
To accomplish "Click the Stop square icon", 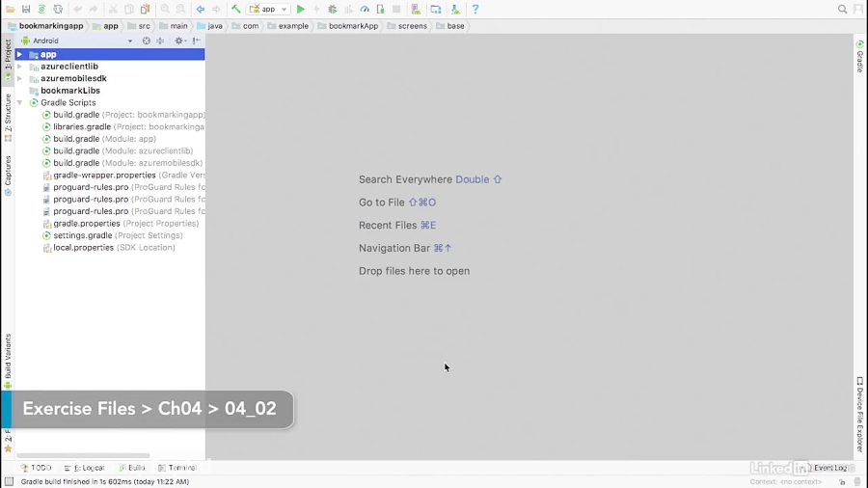I will click(396, 10).
